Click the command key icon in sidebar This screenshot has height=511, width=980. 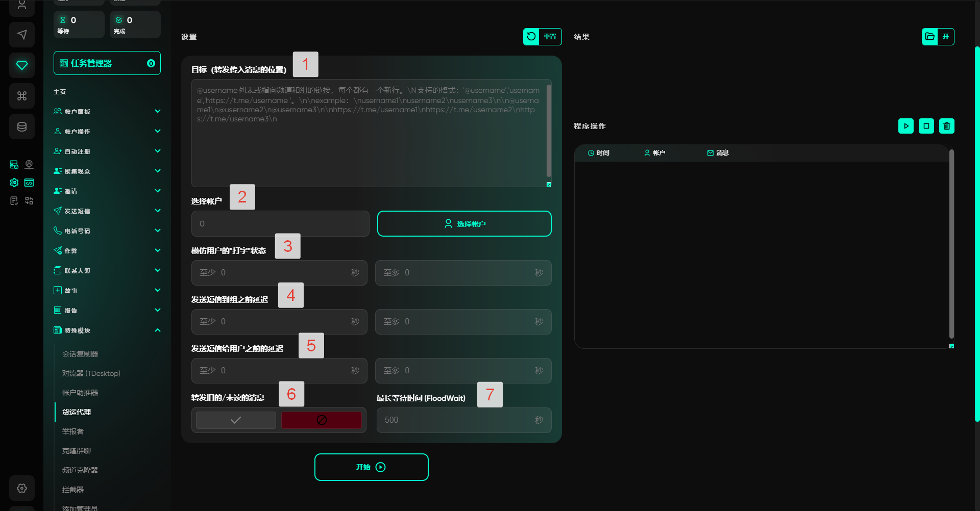[x=22, y=96]
